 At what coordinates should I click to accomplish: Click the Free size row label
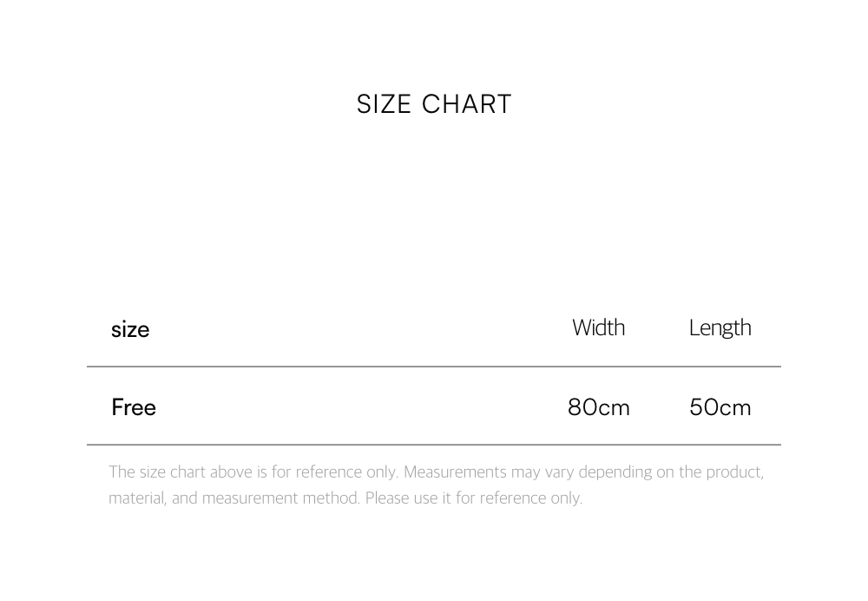pos(134,407)
